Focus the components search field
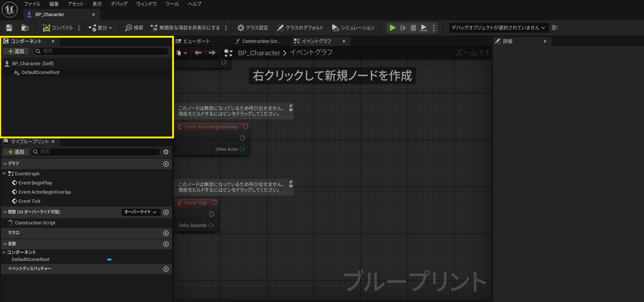Screen dimensions: 644x302 (101, 51)
